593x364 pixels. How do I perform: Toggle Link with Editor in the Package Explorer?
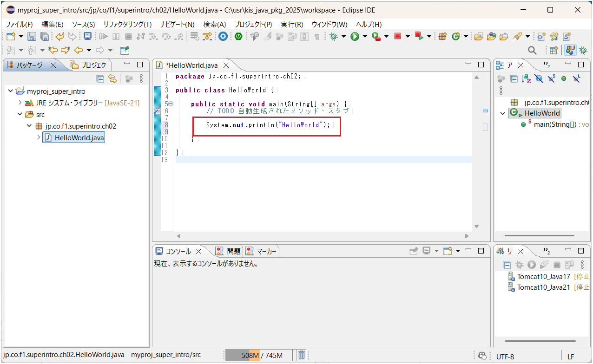click(x=112, y=78)
